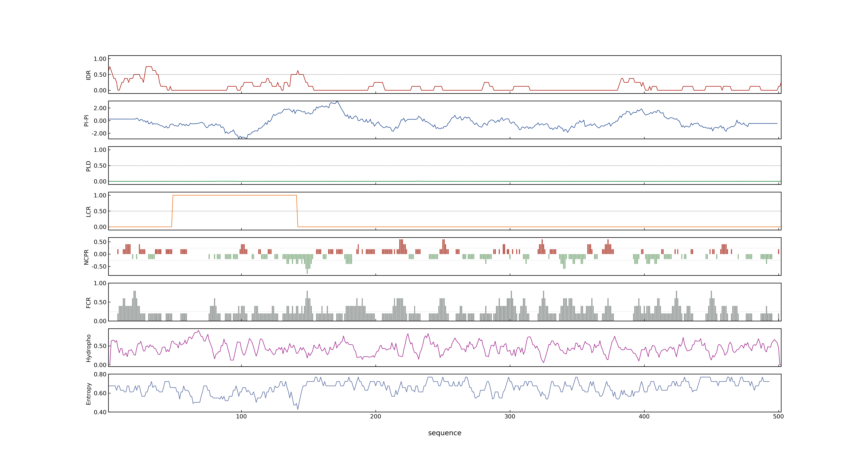The height and width of the screenshot is (463, 868).
Task: Click the Pi-Pi y-axis label
Action: coord(86,120)
